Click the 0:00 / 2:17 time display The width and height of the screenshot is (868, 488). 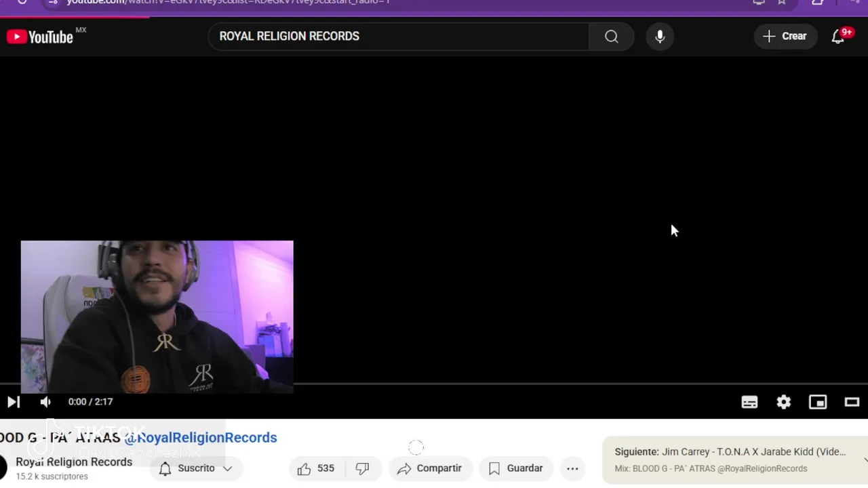pyautogui.click(x=90, y=402)
